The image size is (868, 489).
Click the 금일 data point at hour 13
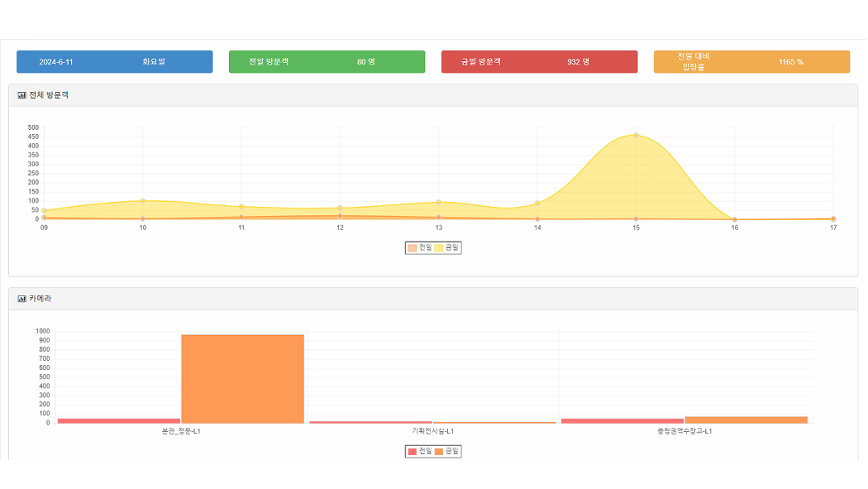coord(439,202)
